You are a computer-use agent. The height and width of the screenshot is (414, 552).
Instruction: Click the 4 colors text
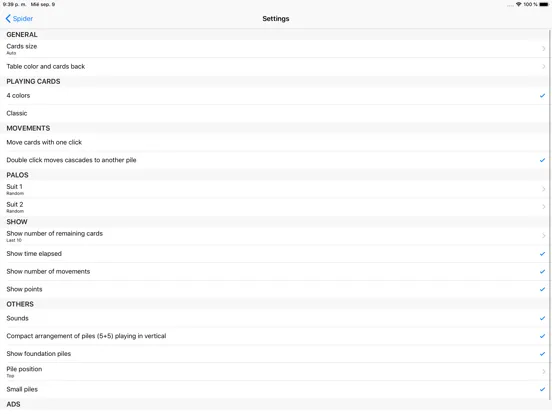18,95
